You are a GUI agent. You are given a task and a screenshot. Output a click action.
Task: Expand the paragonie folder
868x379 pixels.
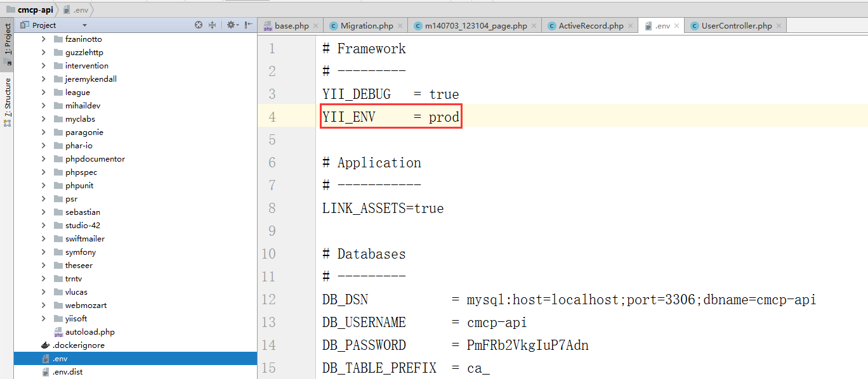click(44, 132)
